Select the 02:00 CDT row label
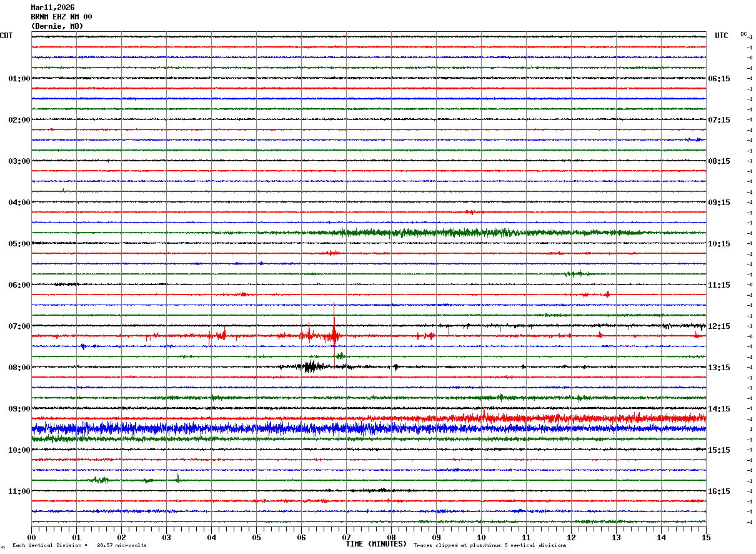 (19, 120)
